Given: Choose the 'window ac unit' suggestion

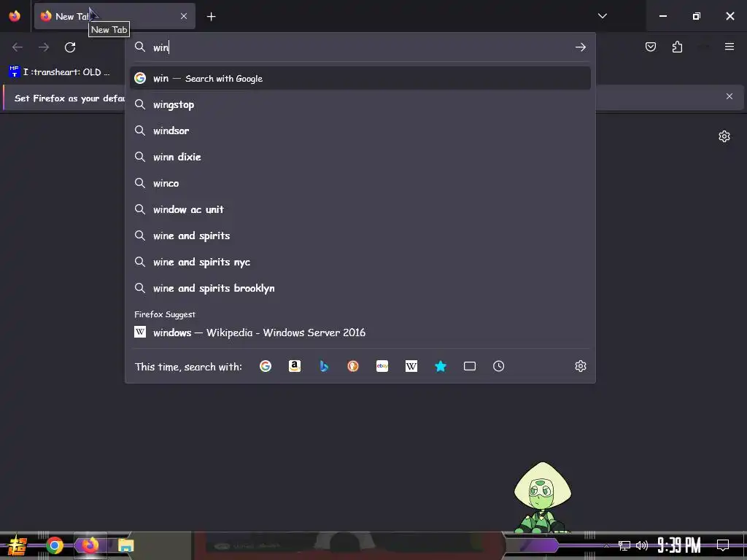Looking at the screenshot, I should coord(360,209).
